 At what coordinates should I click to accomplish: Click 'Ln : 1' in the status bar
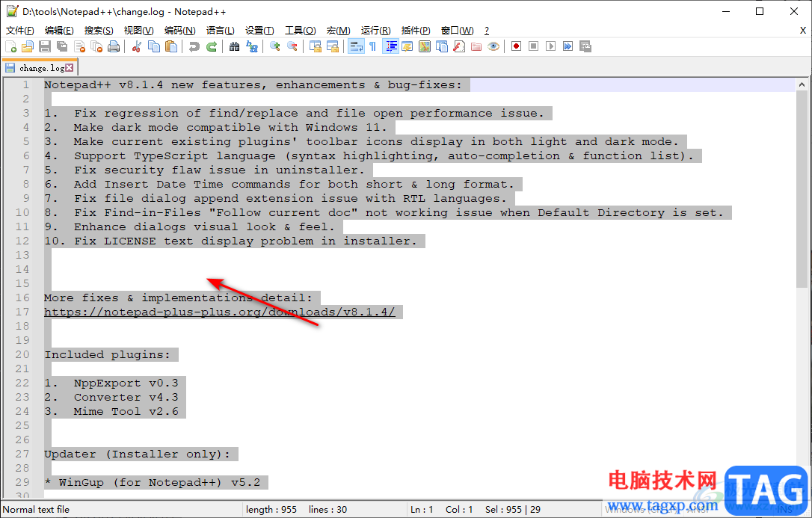point(422,510)
